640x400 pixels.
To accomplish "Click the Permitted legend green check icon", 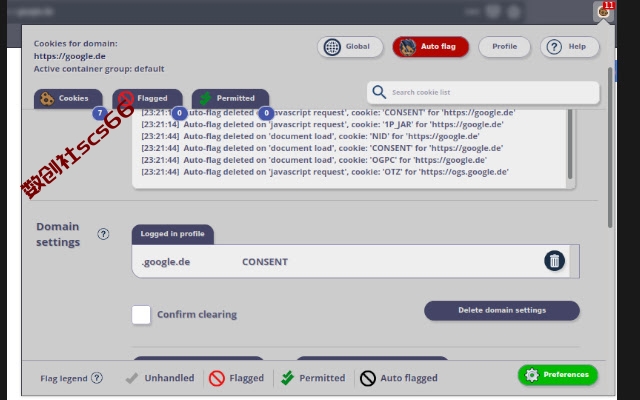I will click(x=287, y=378).
